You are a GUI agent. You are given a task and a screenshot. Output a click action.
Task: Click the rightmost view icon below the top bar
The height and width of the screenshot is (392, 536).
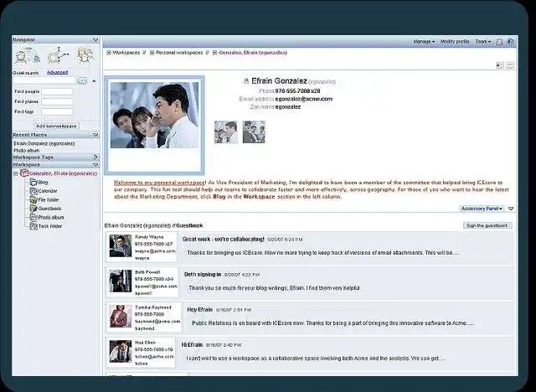(510, 65)
